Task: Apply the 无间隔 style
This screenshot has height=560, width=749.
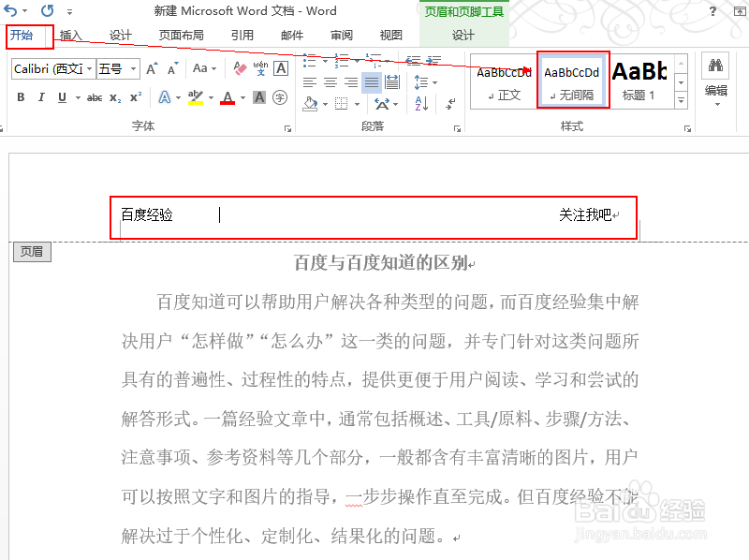Action: pyautogui.click(x=573, y=81)
